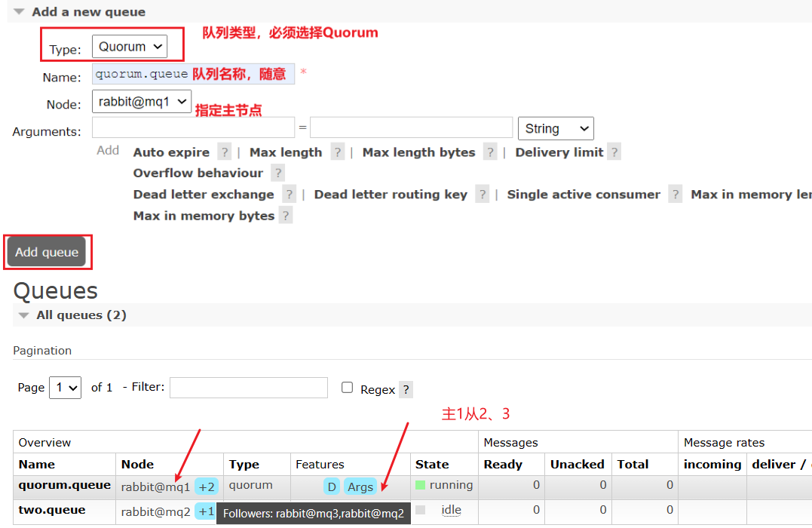Open help for Max length bytes
The image size is (812, 528).
point(490,152)
